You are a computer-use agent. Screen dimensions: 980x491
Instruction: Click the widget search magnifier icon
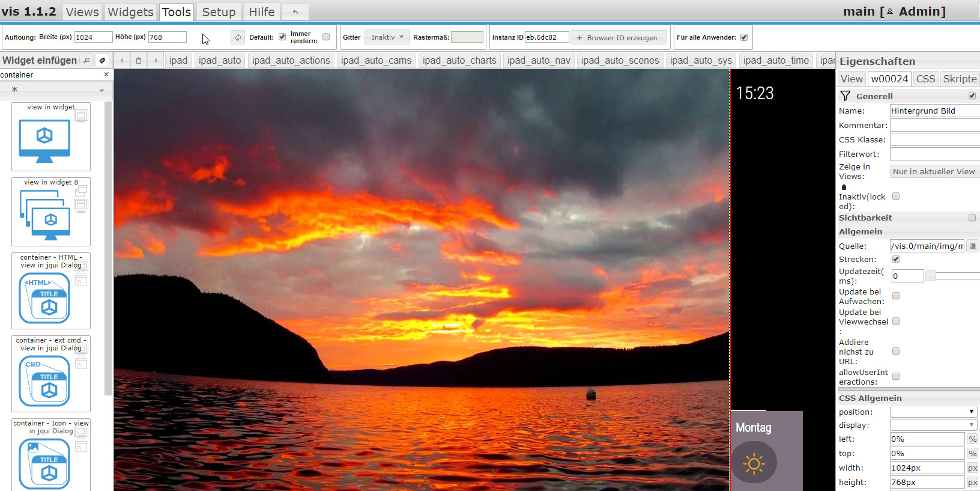[86, 60]
